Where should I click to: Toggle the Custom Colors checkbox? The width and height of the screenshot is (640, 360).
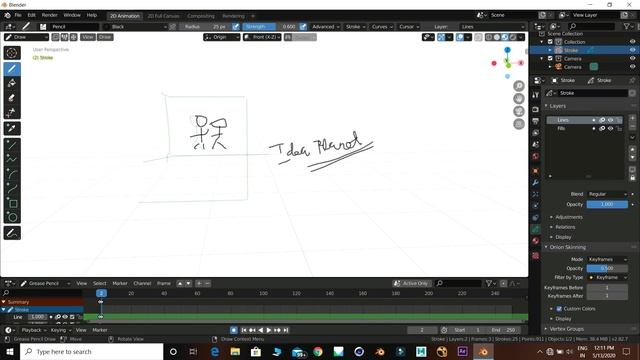pos(559,309)
